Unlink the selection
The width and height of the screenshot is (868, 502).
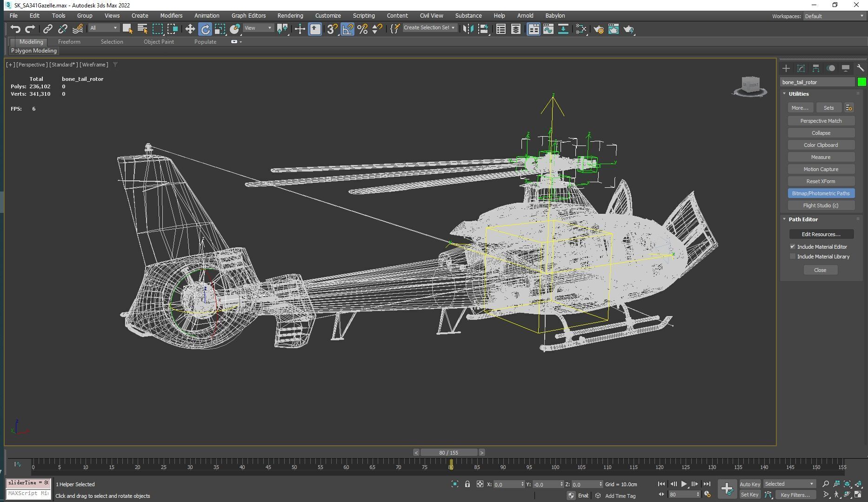click(62, 29)
